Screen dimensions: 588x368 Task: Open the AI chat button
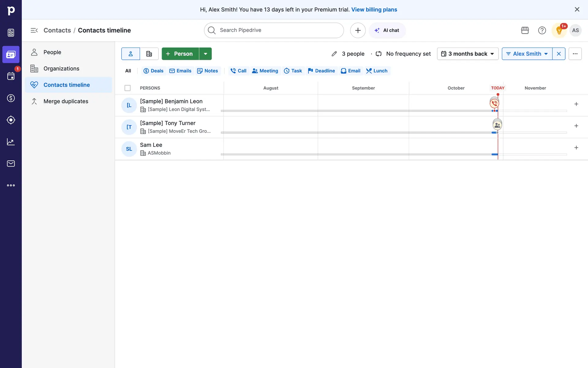387,30
